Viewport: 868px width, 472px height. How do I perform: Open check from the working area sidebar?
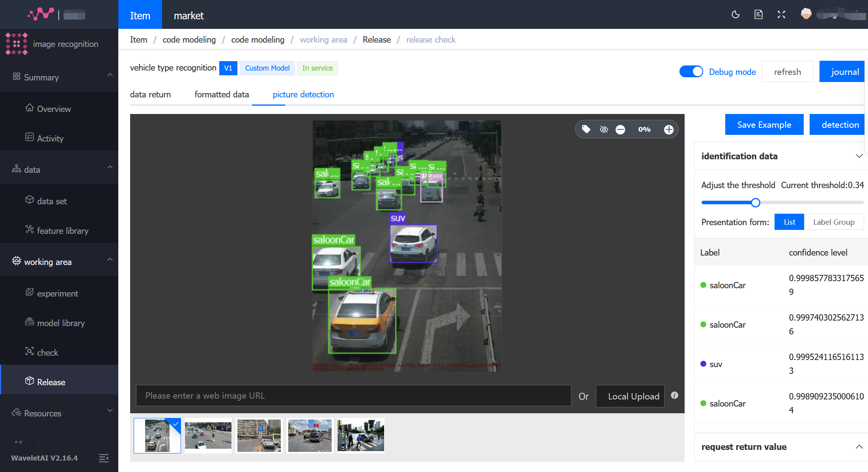coord(29,352)
